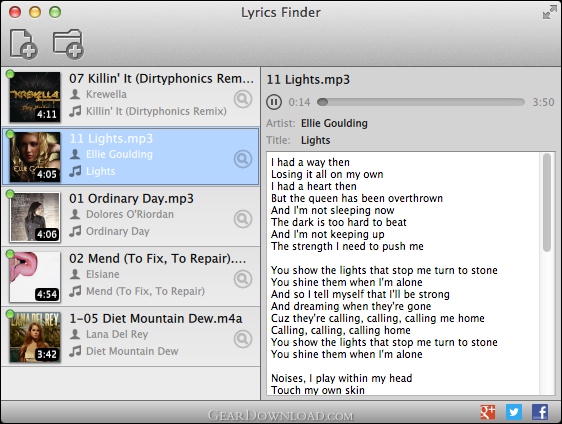Select the Lana Del Rey album cover

coord(35,337)
